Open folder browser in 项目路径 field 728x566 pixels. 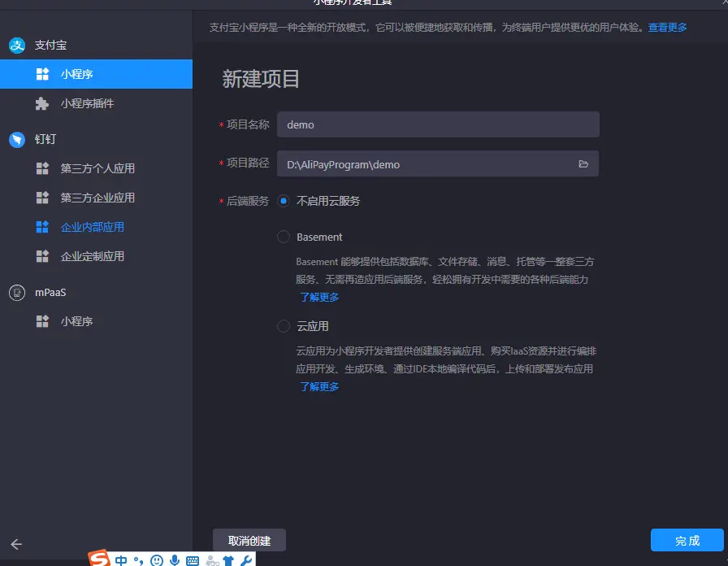[x=583, y=163]
